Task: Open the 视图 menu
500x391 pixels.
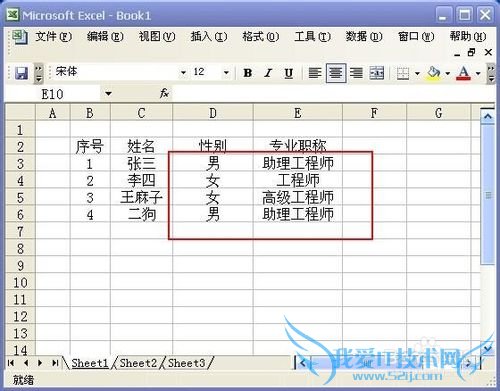Action: click(157, 36)
